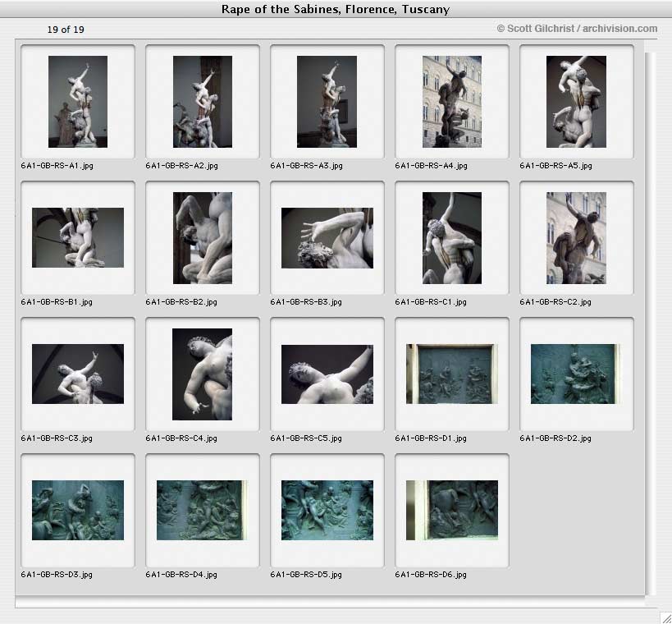Click the vertical scrollbar at right
Screen dimensions: 672x624
pyautogui.click(x=651, y=323)
